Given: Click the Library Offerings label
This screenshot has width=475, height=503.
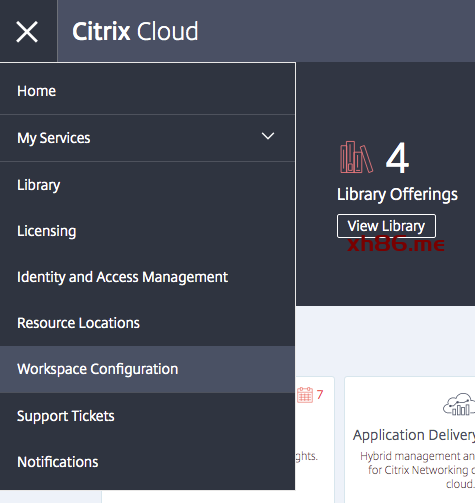Looking at the screenshot, I should [397, 195].
